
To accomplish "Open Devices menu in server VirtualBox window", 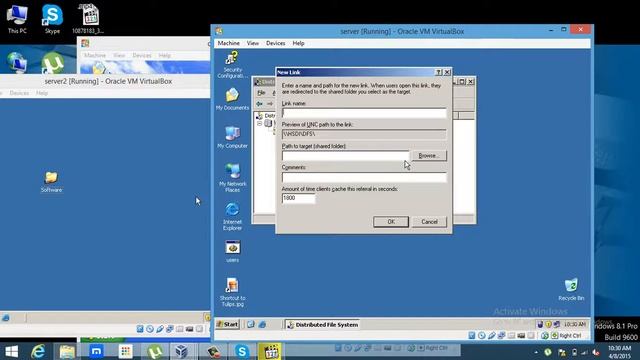I will 276,43.
